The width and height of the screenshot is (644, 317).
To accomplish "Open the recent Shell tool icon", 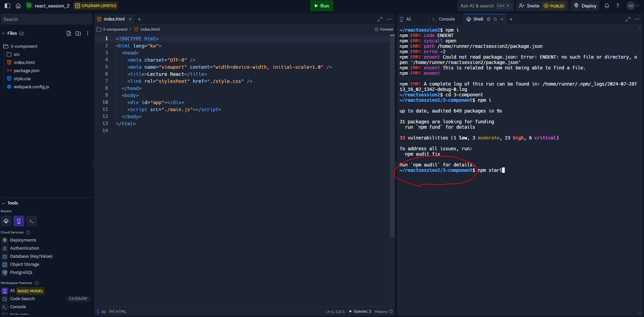I will (x=6, y=221).
